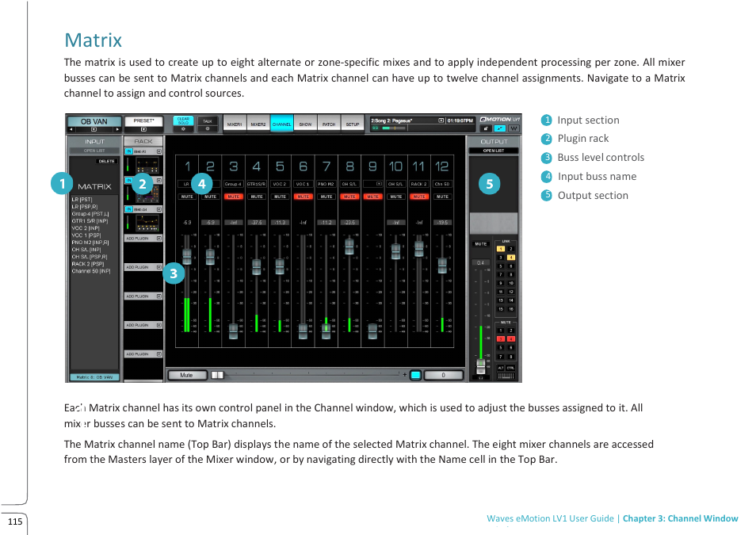Mute matrix input buss 12 Chn 50
Image resolution: width=756 pixels, height=535 pixels.
(442, 197)
